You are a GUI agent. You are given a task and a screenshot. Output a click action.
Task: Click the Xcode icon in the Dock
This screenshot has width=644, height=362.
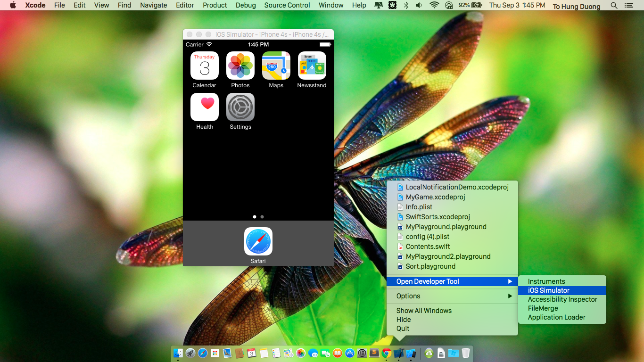[x=399, y=353]
